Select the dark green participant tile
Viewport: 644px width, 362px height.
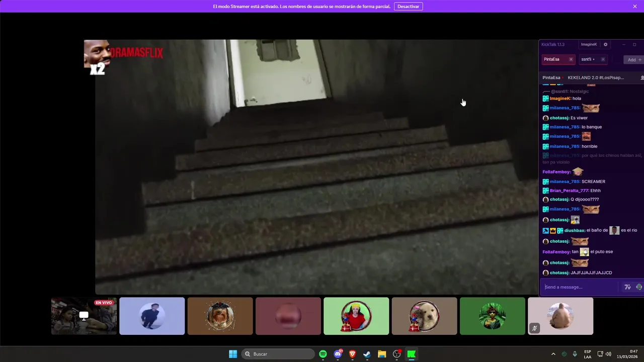(x=493, y=316)
